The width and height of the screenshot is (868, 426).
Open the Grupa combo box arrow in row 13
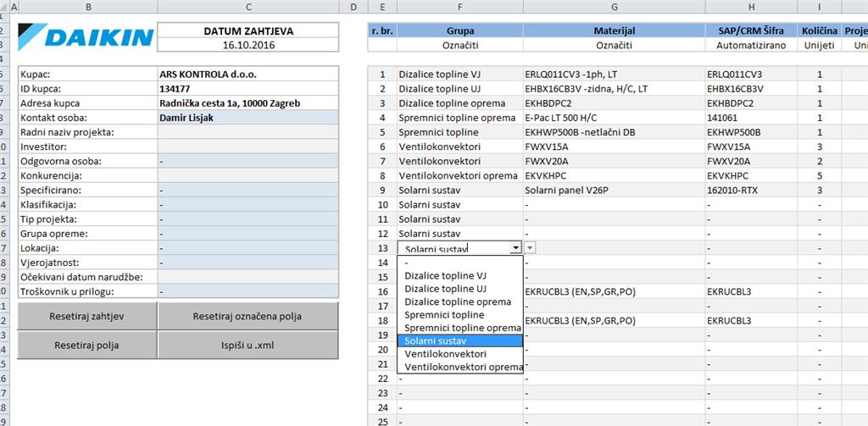(x=516, y=248)
